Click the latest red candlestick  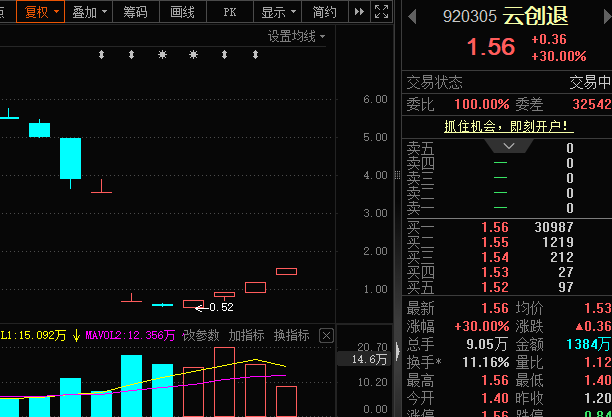click(x=286, y=271)
